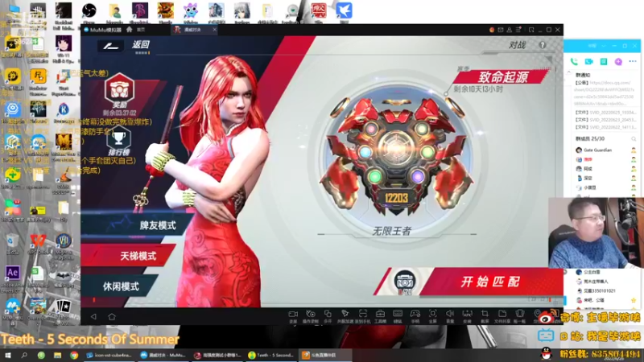
Task: Open Chrome from the taskbar
Action: click(74, 356)
